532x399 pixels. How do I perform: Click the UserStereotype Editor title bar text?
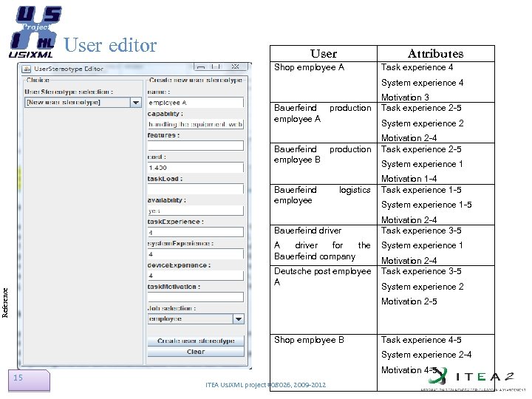coord(69,69)
